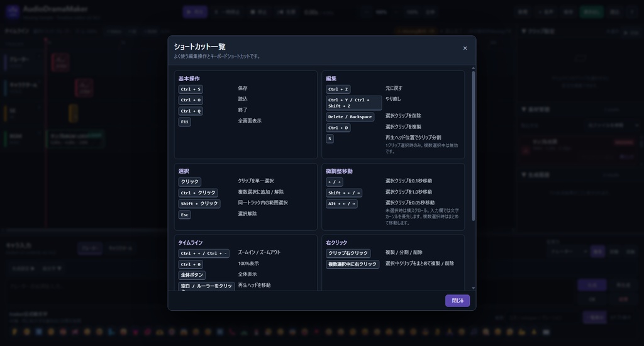This screenshot has width=644, height=346.
Task: Click the クリップ右クリック badge
Action: pyautogui.click(x=348, y=253)
